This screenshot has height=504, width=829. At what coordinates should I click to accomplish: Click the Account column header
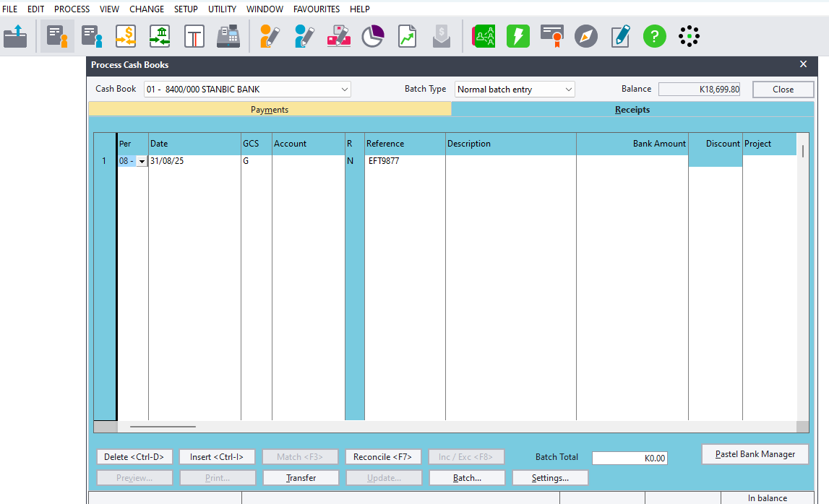[308, 144]
